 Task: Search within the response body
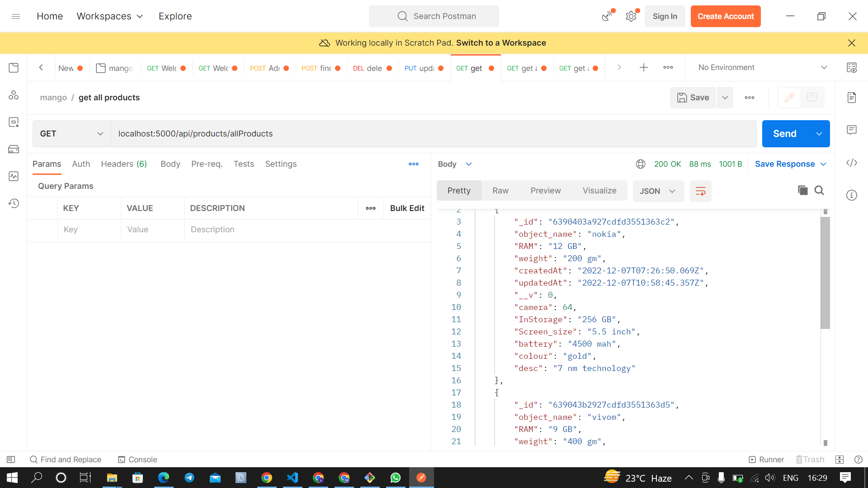pyautogui.click(x=819, y=191)
